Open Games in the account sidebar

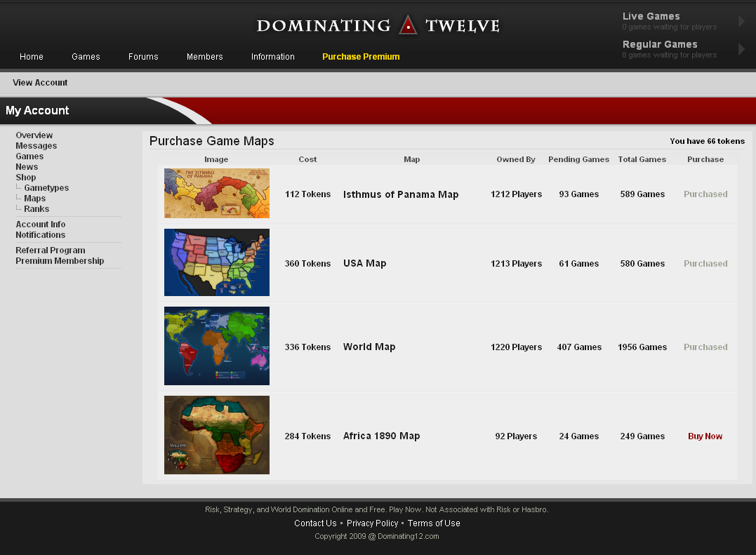29,156
